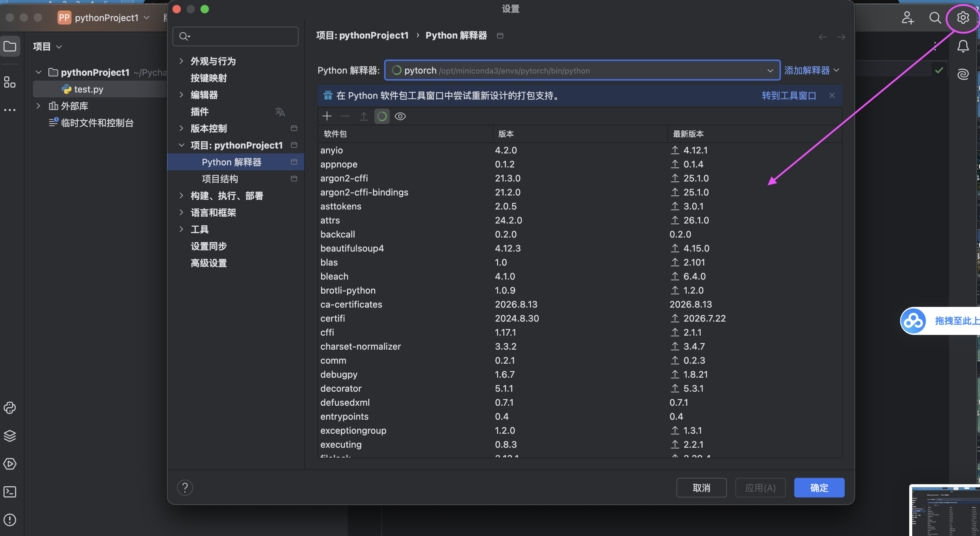
Task: Click the project-level marker next to breadcrumb
Action: (500, 35)
